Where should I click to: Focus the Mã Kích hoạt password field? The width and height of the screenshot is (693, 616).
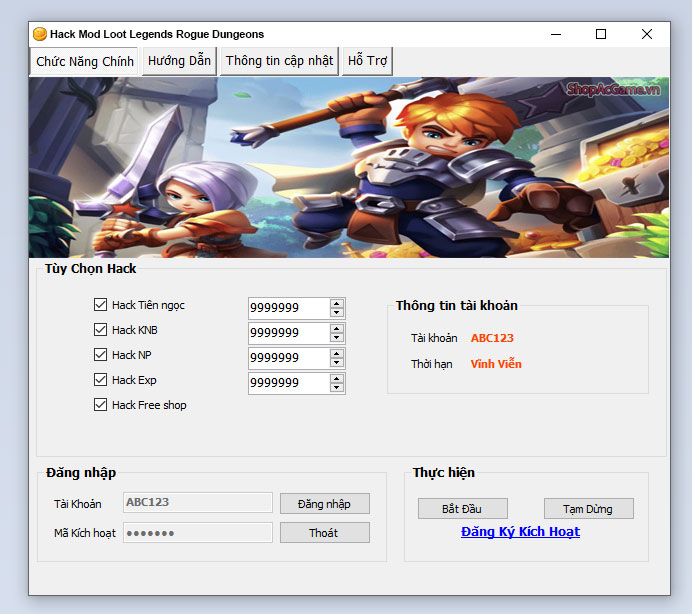point(198,533)
